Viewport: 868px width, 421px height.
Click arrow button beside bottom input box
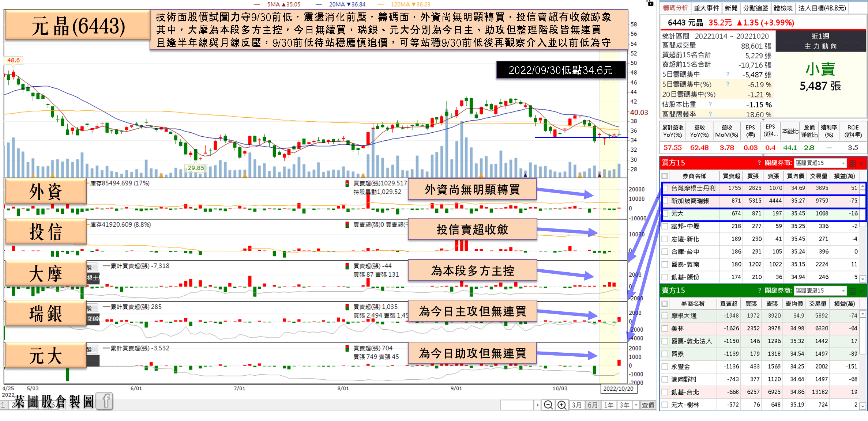[x=537, y=405]
